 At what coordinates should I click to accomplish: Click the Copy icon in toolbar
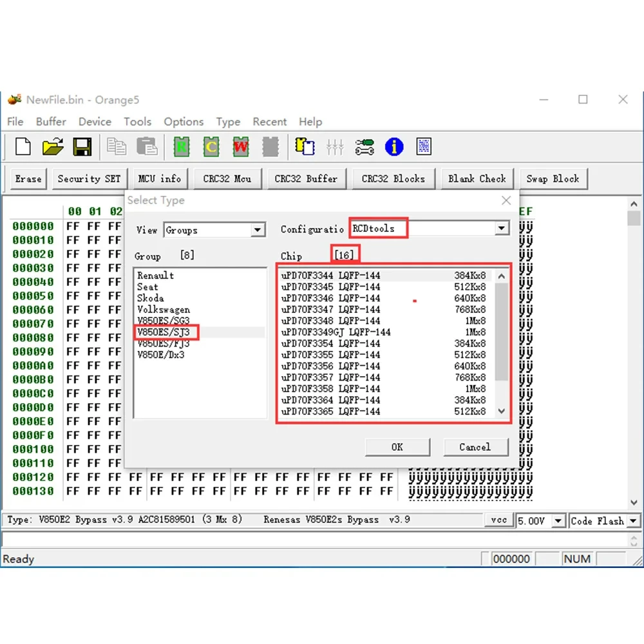pos(117,147)
